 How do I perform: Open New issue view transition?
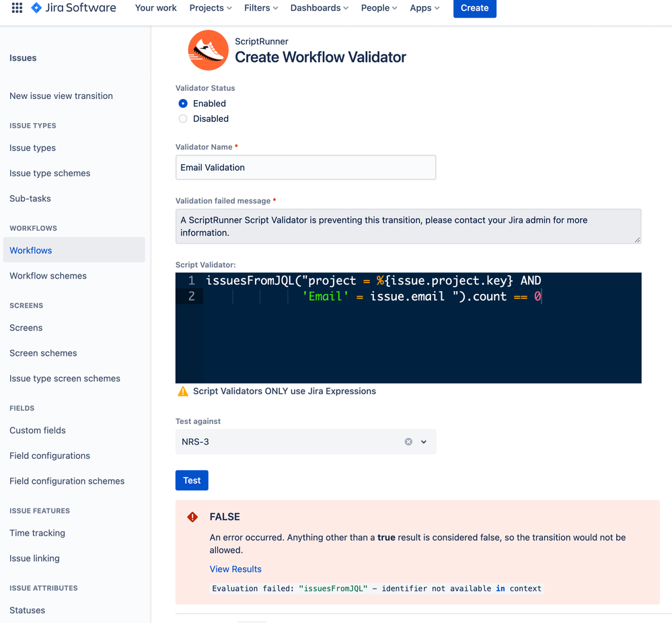pyautogui.click(x=61, y=96)
